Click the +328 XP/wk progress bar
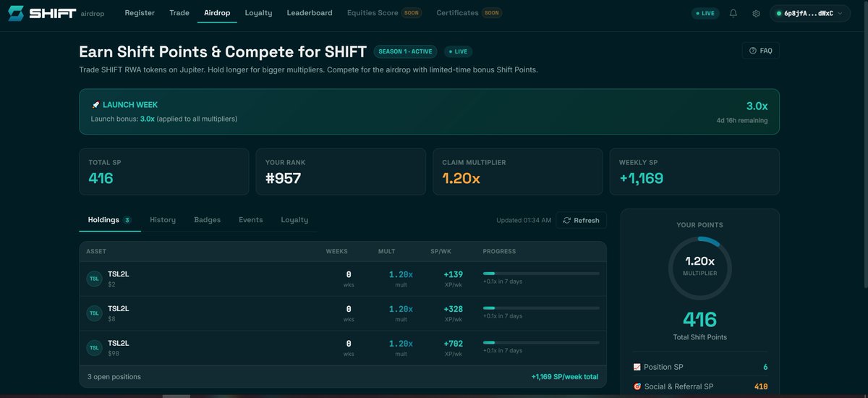Image resolution: width=868 pixels, height=398 pixels. pyautogui.click(x=541, y=308)
